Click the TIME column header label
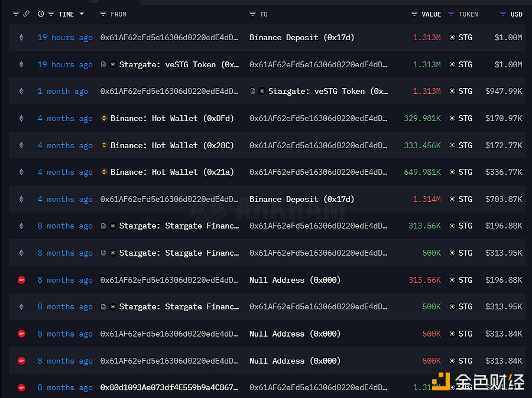Image resolution: width=532 pixels, height=398 pixels. point(66,14)
